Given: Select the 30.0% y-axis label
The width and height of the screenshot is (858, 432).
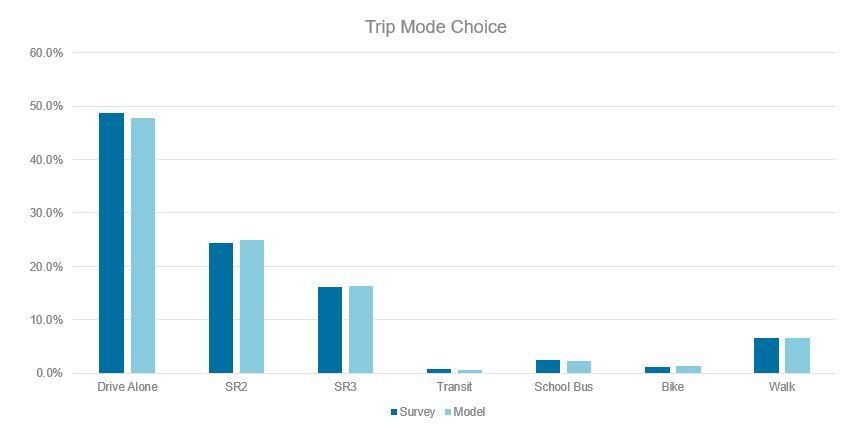Looking at the screenshot, I should pyautogui.click(x=46, y=213).
